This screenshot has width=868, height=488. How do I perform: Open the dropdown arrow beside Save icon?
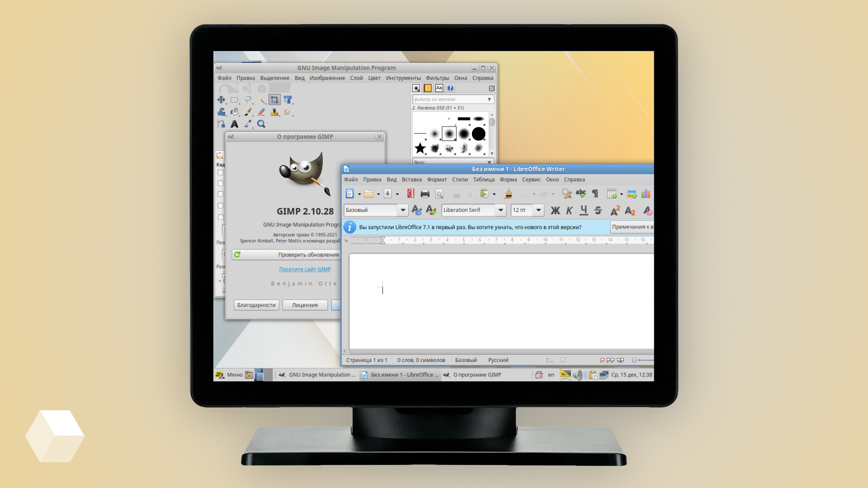pos(397,194)
